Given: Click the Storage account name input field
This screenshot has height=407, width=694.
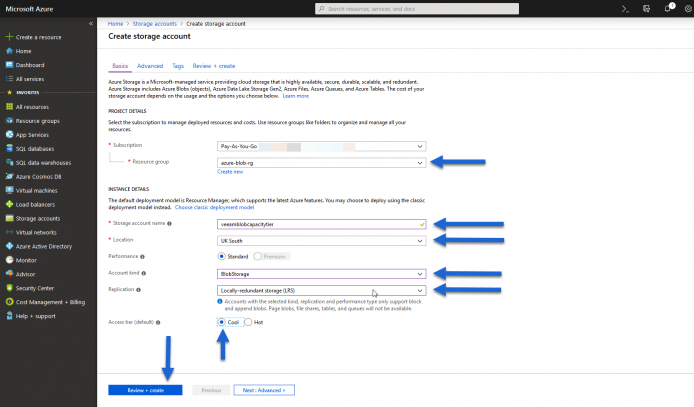Looking at the screenshot, I should pos(321,224).
